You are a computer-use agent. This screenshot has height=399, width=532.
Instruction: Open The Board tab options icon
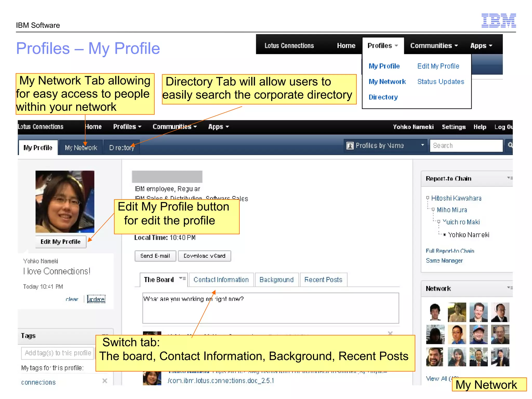182,278
